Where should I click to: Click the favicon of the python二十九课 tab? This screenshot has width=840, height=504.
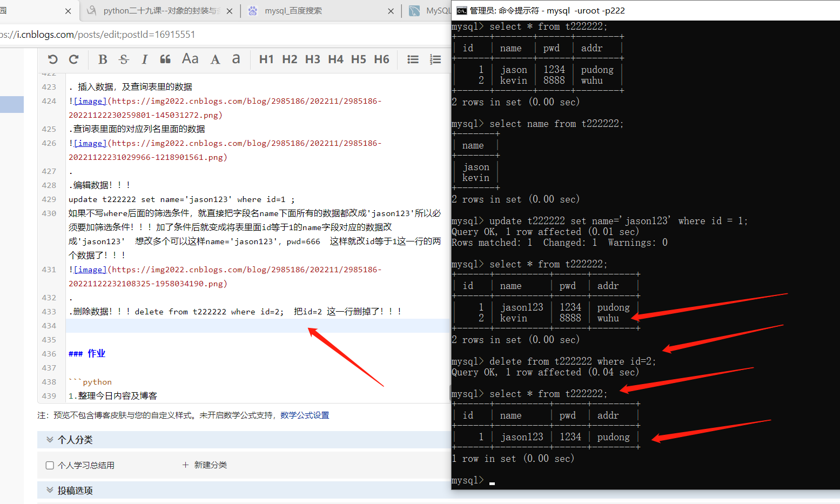[x=92, y=10]
